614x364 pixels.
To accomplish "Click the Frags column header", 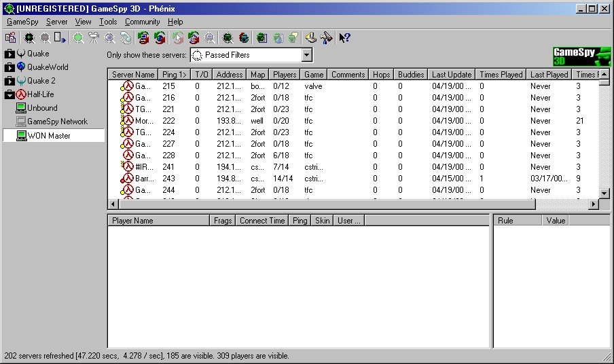I will pos(223,220).
